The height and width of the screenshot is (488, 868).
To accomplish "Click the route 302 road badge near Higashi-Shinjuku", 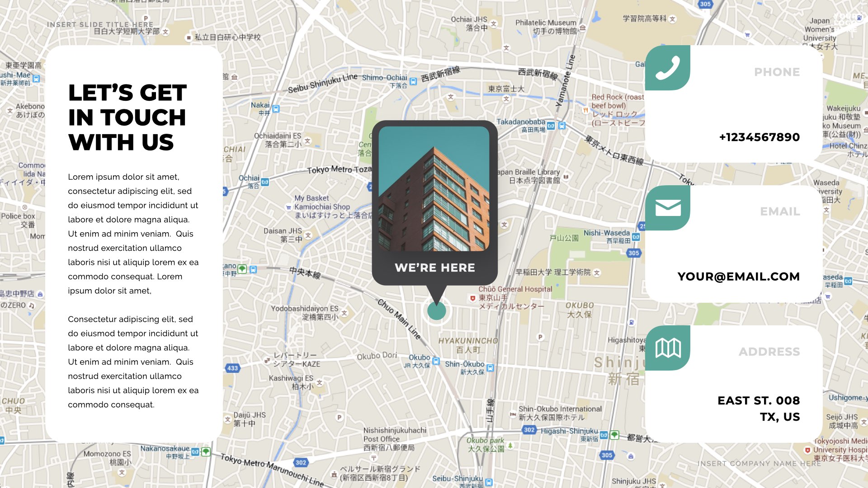I will [529, 430].
